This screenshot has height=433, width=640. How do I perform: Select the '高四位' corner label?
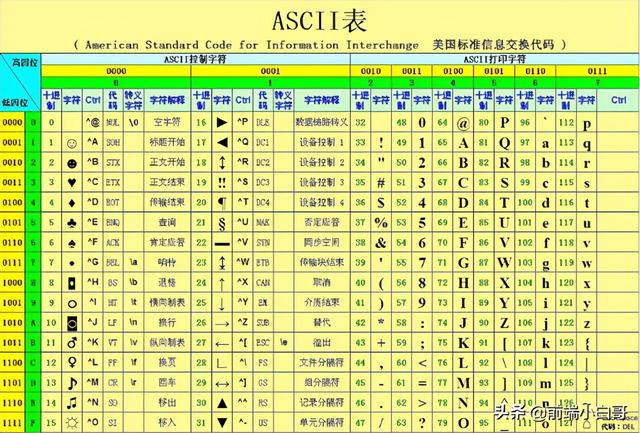[25, 62]
